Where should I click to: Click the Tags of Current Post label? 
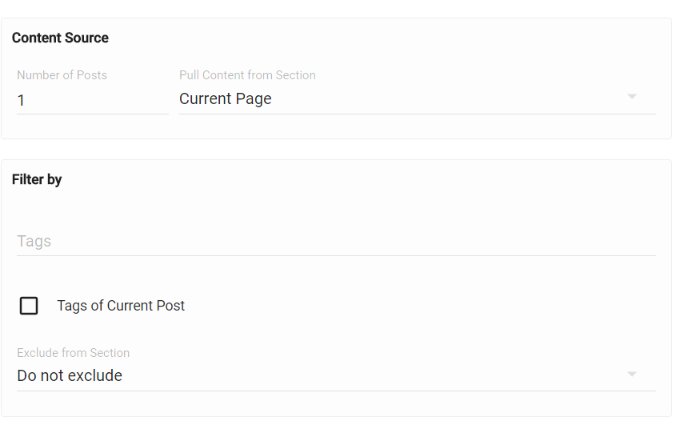pyautogui.click(x=121, y=306)
